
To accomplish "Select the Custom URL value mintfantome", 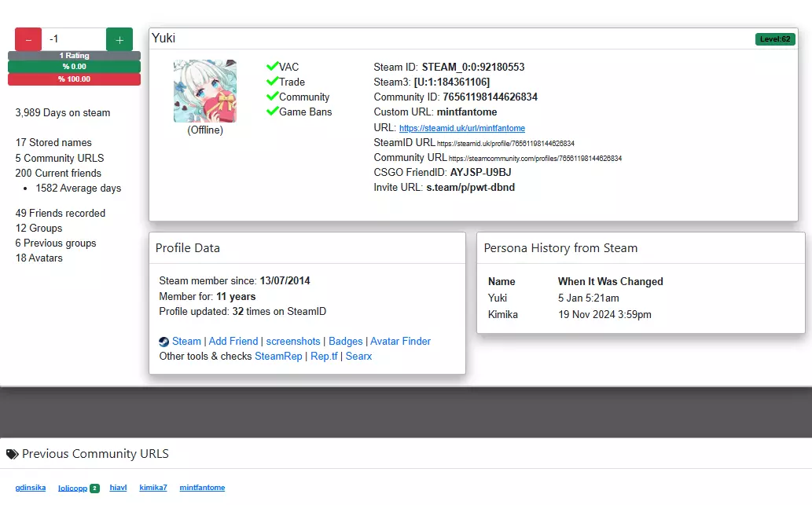I will pos(467,112).
